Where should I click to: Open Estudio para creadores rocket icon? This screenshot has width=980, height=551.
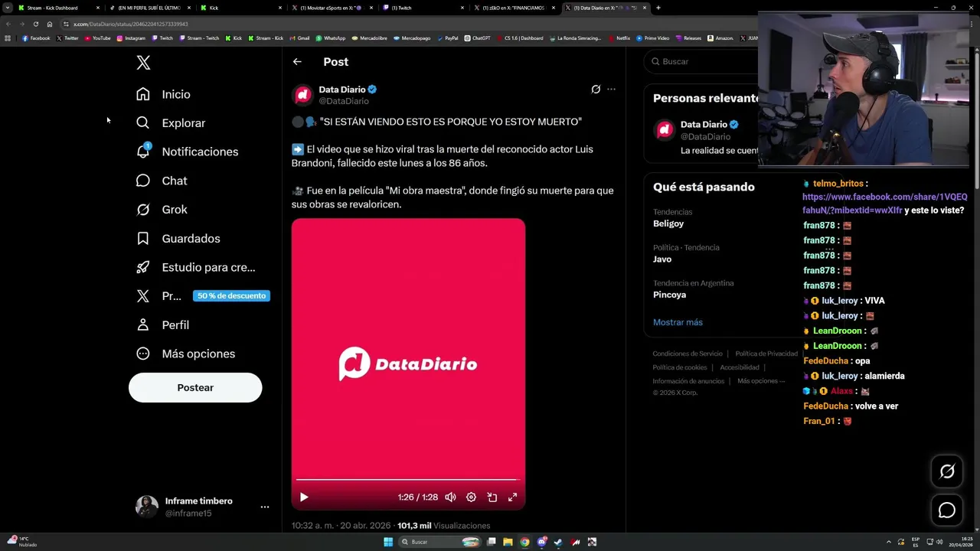point(143,267)
